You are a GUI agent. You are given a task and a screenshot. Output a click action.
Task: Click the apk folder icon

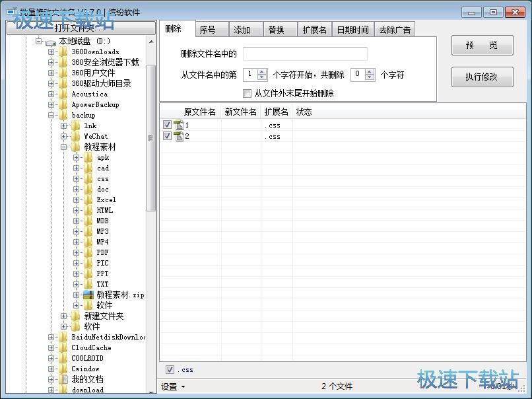tap(88, 157)
